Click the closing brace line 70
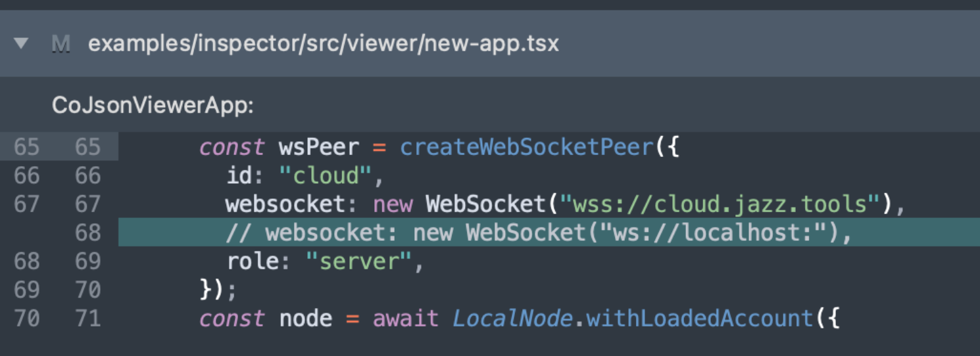The width and height of the screenshot is (980, 356). (218, 290)
